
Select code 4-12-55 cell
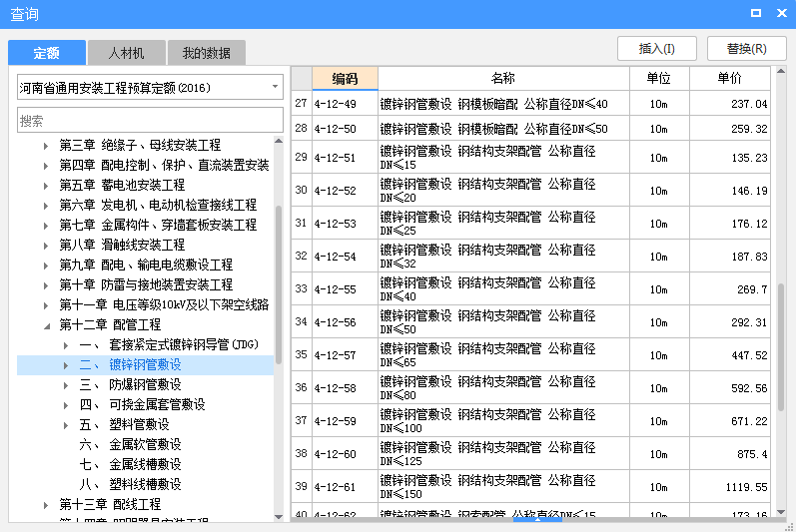(345, 289)
